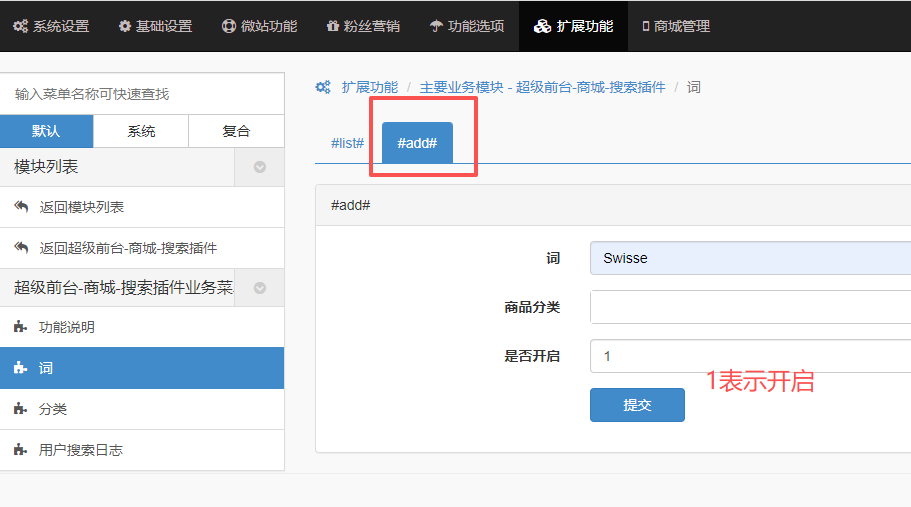
Task: Switch sidebar to the 复合 tab
Action: [x=236, y=131]
